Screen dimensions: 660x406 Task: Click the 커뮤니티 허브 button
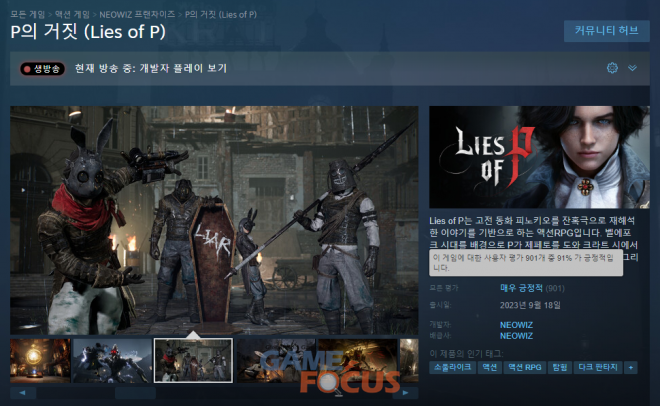pyautogui.click(x=607, y=31)
